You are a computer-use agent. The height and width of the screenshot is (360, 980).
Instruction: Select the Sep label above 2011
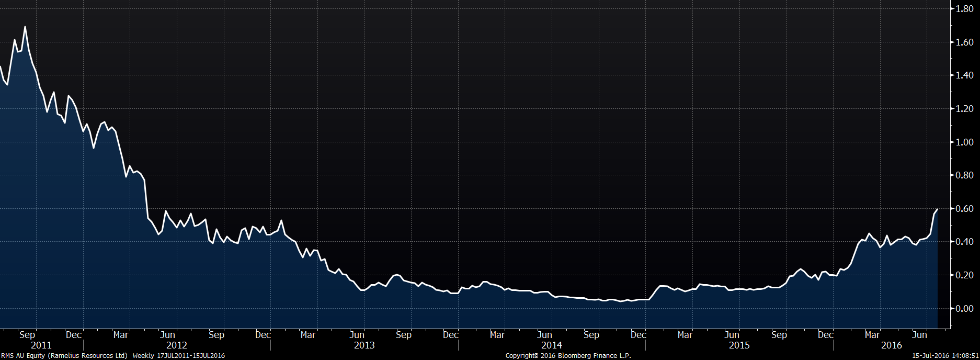pos(27,335)
